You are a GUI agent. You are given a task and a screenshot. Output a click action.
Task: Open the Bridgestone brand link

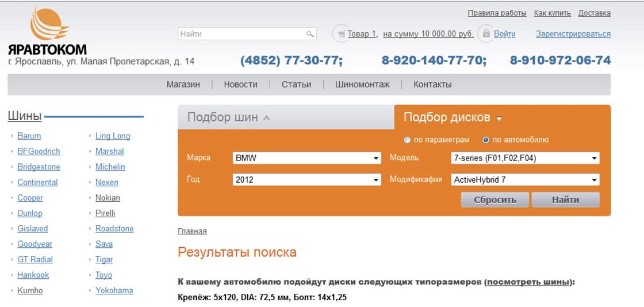[x=39, y=167]
